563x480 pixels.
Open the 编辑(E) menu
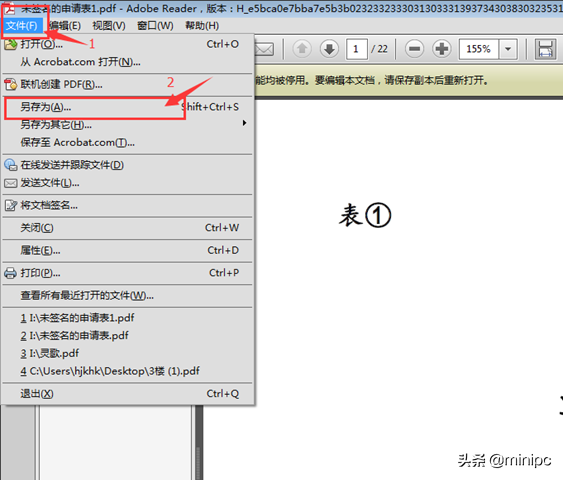click(65, 26)
